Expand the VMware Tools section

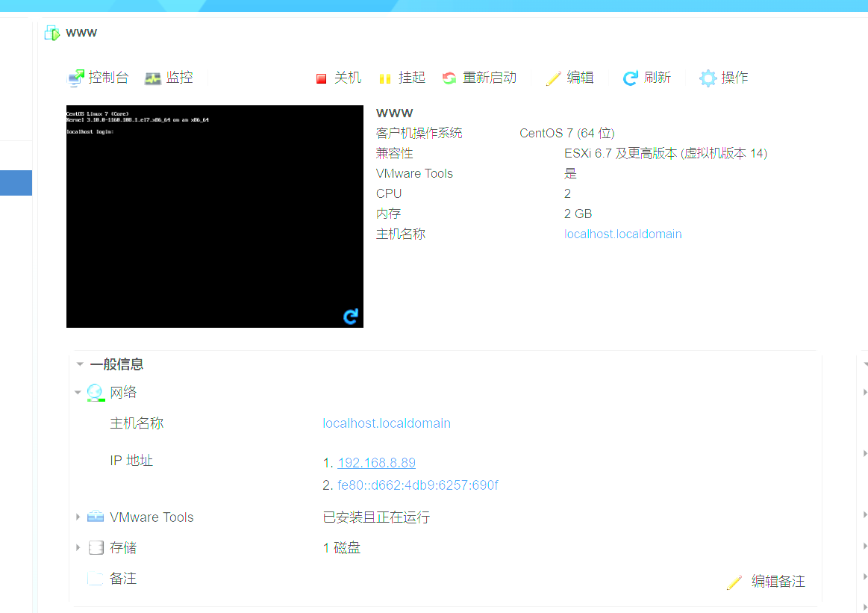click(78, 517)
